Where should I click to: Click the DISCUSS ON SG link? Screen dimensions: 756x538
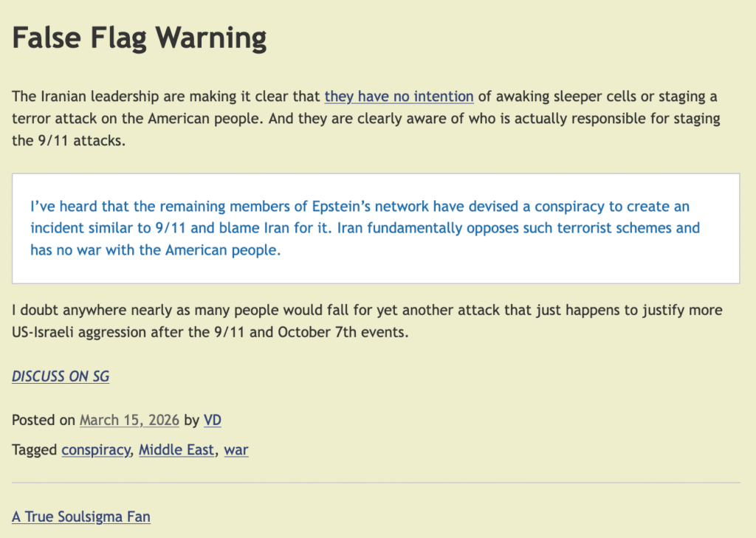61,376
